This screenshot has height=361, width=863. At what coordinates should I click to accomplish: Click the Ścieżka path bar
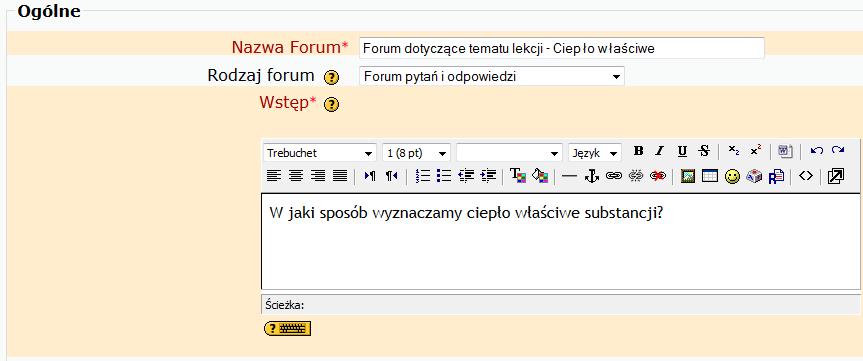560,304
